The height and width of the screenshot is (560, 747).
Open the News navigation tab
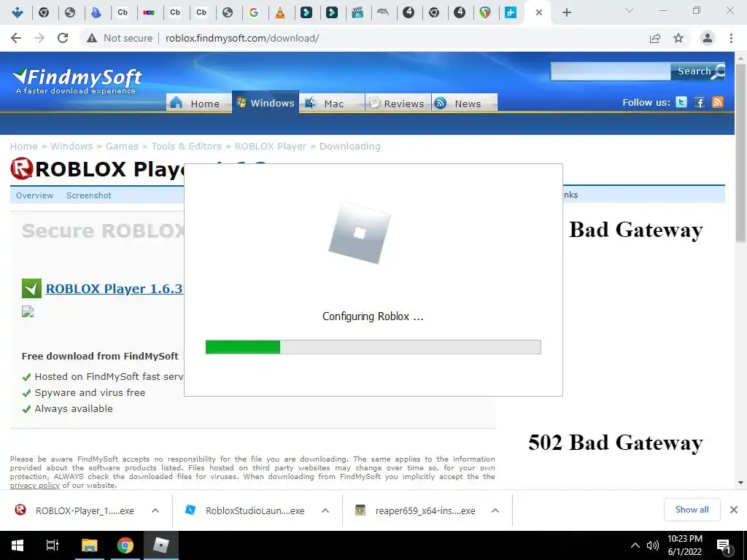[465, 103]
